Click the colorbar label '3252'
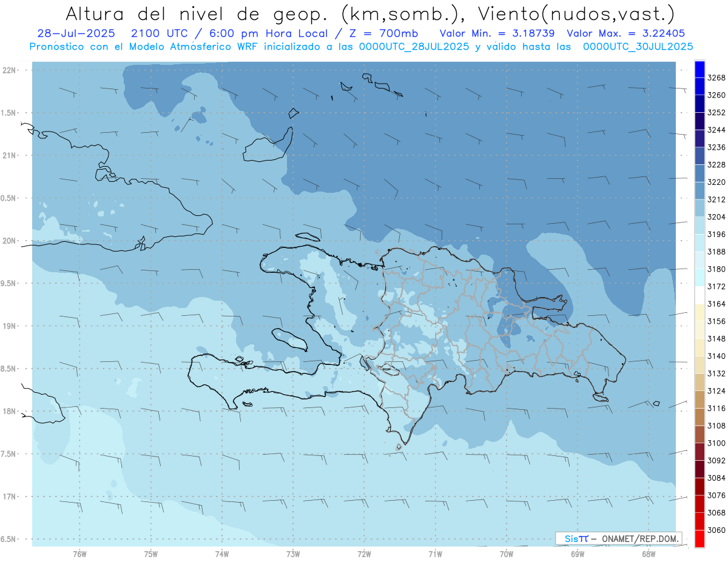Viewport: 728px width, 562px height. pos(716,113)
